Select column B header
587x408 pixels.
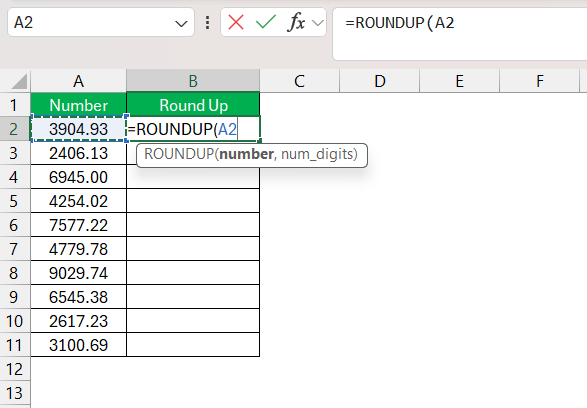193,81
